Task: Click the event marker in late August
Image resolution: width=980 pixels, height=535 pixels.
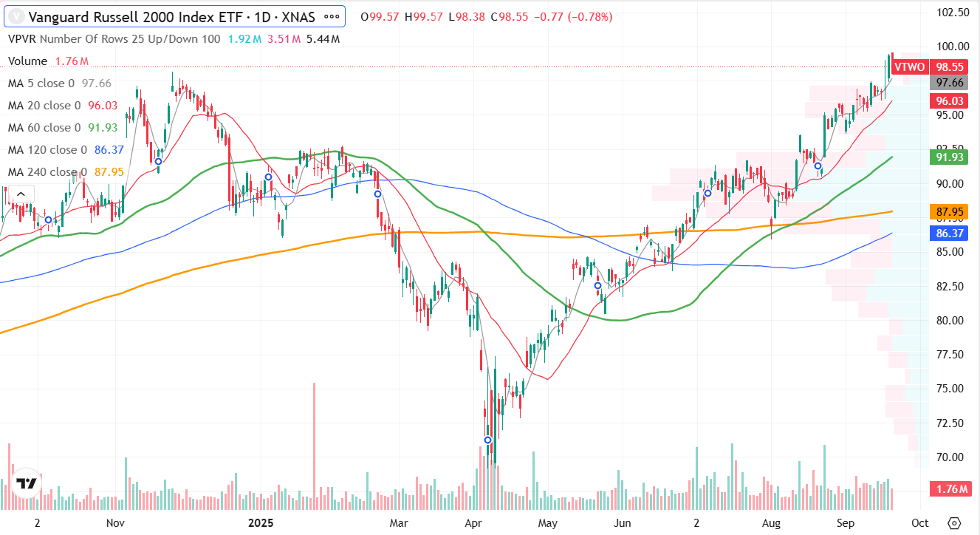Action: (x=818, y=166)
